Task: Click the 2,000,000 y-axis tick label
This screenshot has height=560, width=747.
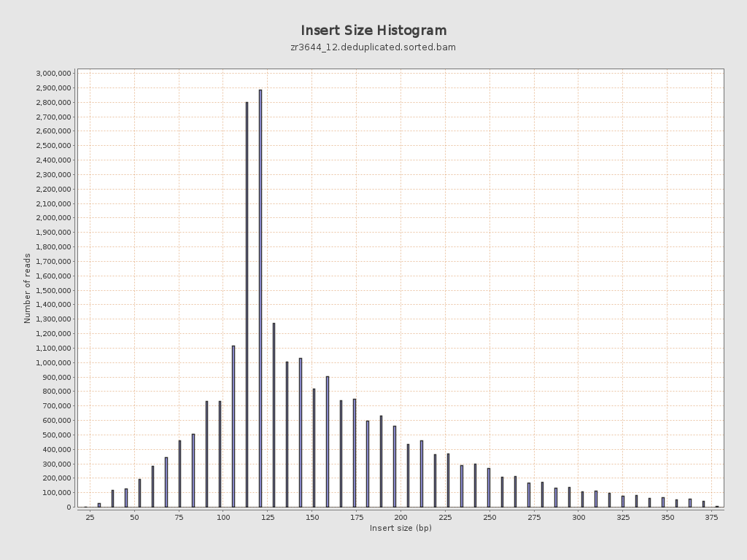Action: 53,218
